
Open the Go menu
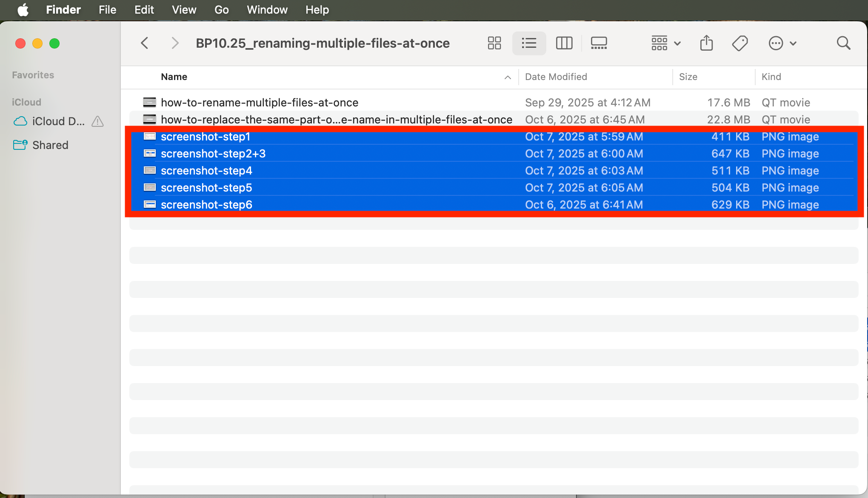point(221,10)
